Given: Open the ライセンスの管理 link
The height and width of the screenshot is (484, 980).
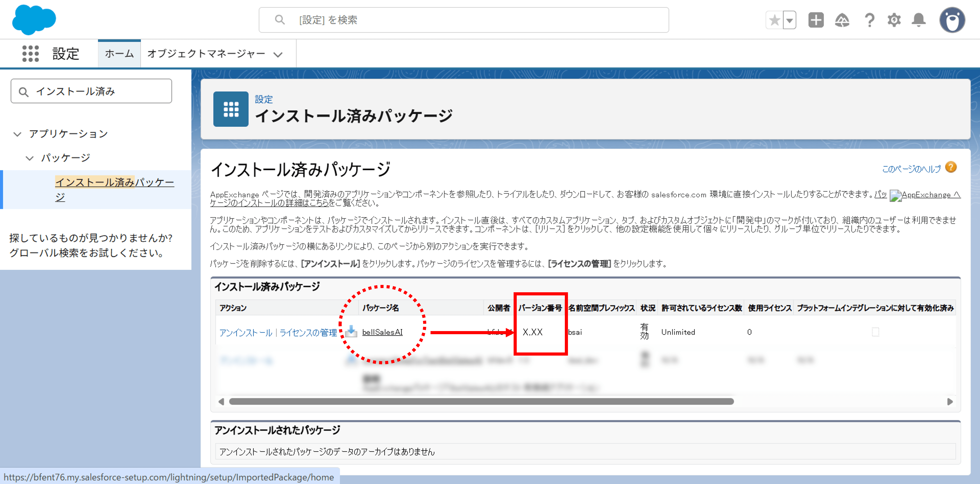Looking at the screenshot, I should click(308, 333).
